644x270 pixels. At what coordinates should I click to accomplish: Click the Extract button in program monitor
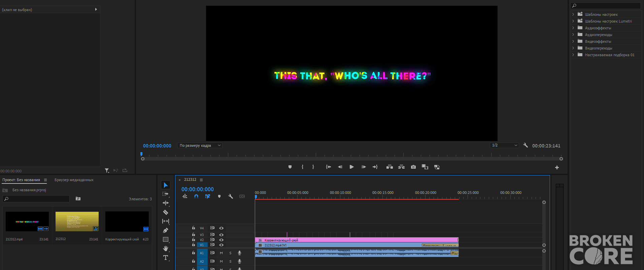(x=401, y=167)
